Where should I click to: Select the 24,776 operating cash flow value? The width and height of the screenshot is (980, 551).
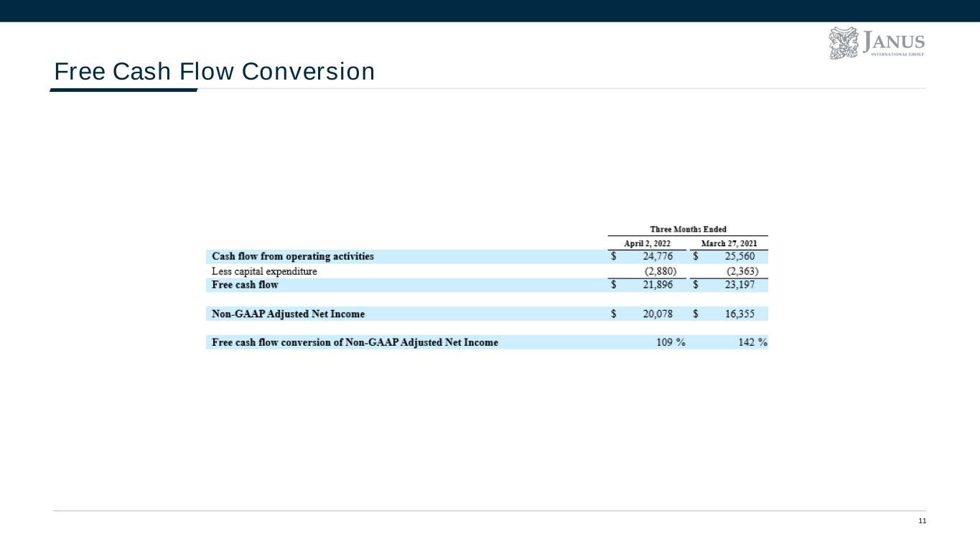click(x=658, y=256)
